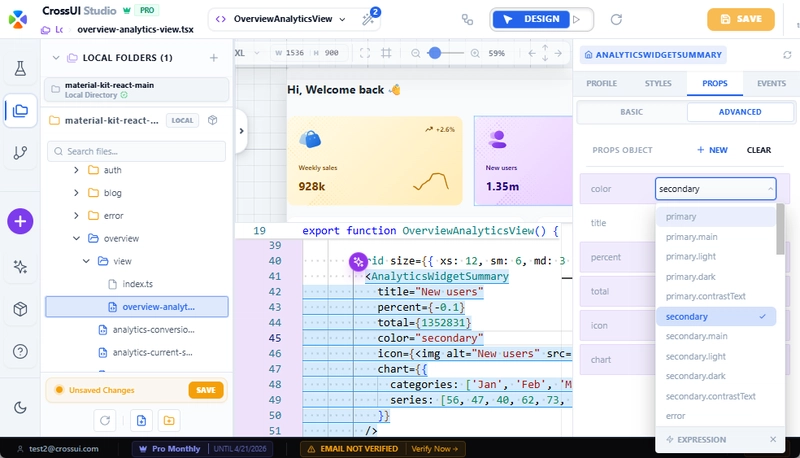Click the purple AI sparkle marker in code

click(x=358, y=262)
